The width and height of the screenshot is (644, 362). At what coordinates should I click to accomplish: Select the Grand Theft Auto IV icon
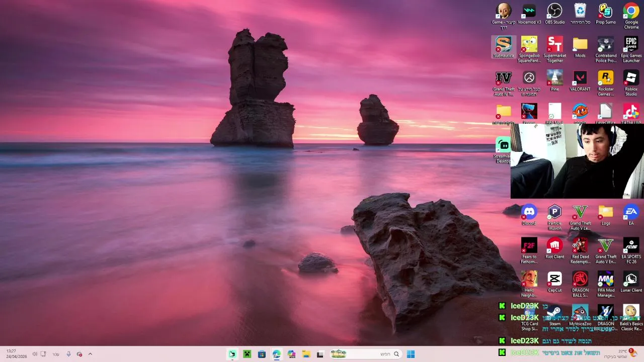point(504,83)
